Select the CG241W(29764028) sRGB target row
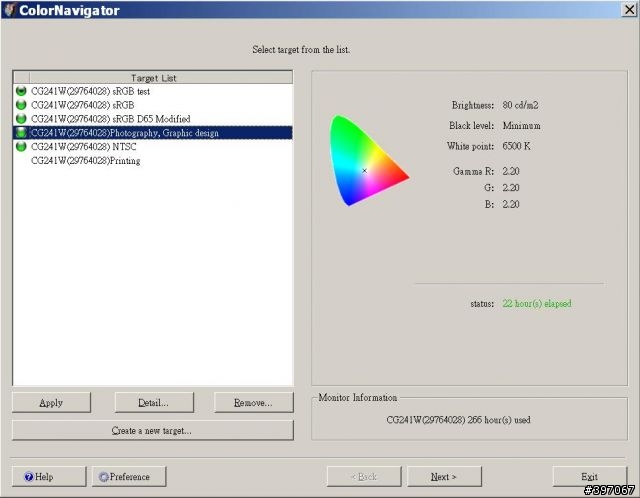This screenshot has height=498, width=640. [153, 105]
